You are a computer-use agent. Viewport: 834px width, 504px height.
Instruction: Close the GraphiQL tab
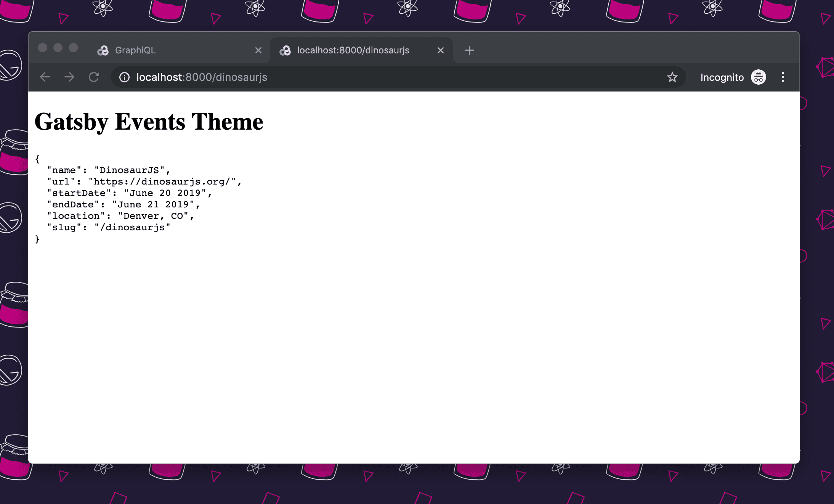[x=258, y=50]
